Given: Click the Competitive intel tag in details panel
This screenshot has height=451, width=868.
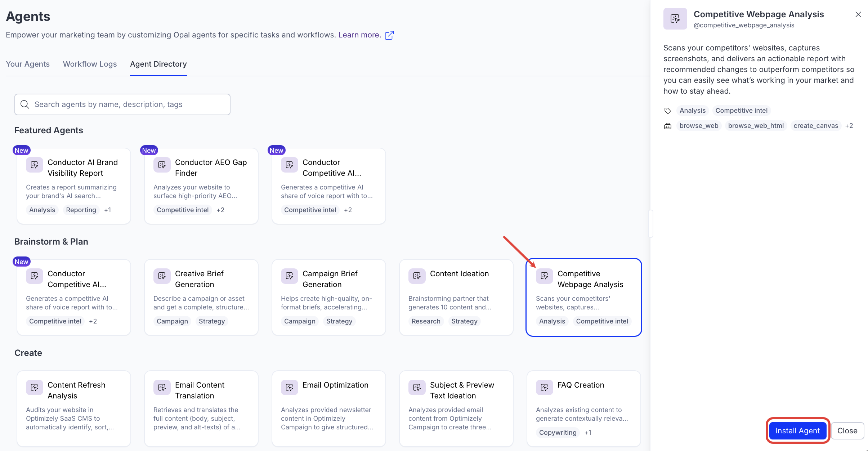Looking at the screenshot, I should click(x=741, y=111).
